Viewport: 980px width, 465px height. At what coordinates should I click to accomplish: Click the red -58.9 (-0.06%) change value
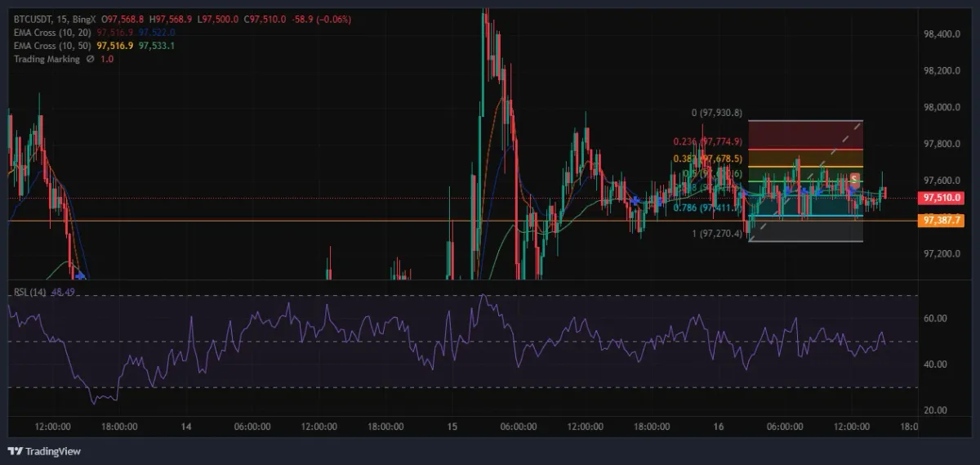click(320, 18)
